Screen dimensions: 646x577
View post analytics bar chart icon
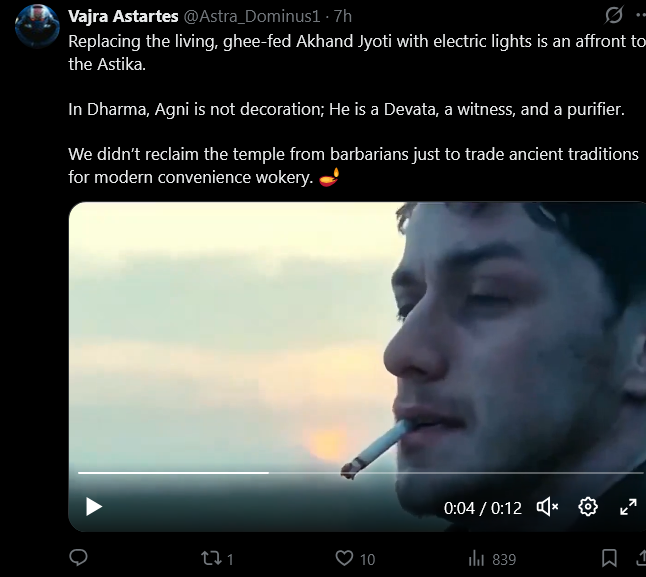[477, 558]
